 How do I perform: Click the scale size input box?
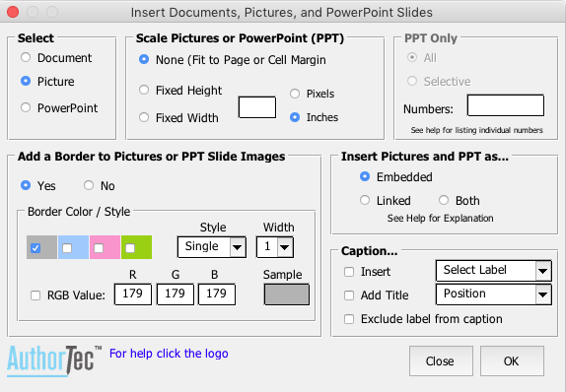[257, 107]
